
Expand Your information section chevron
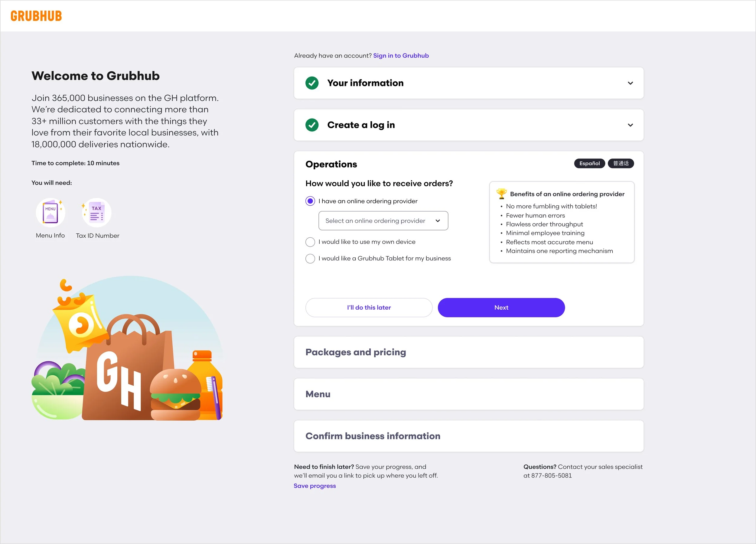630,83
